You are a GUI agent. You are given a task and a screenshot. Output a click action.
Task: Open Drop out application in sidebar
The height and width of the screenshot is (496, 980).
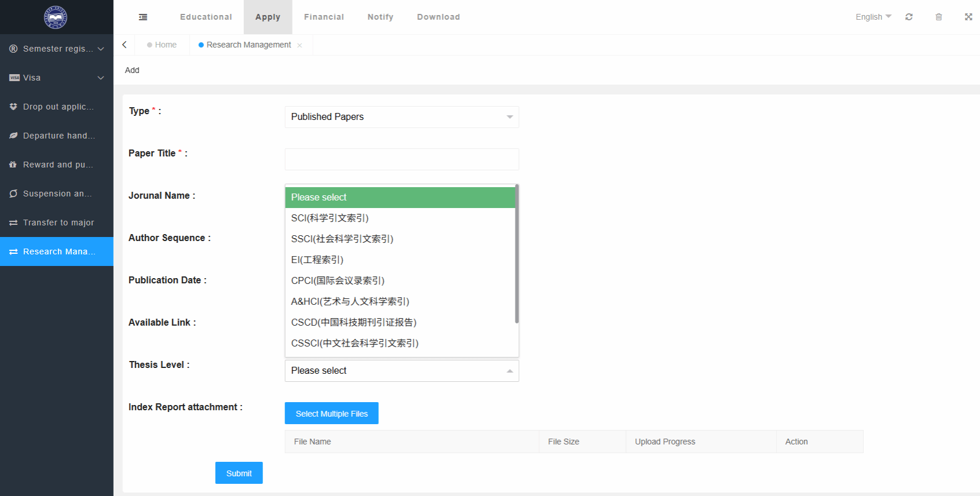click(57, 107)
